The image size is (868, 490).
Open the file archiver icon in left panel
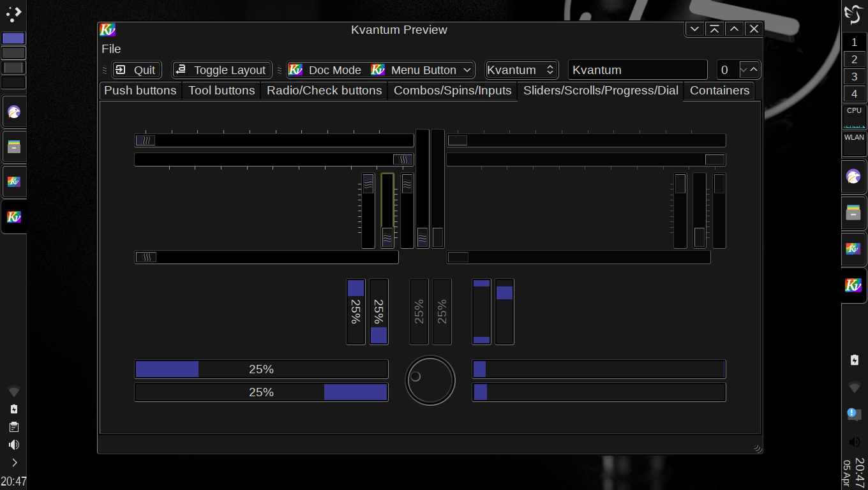point(14,147)
